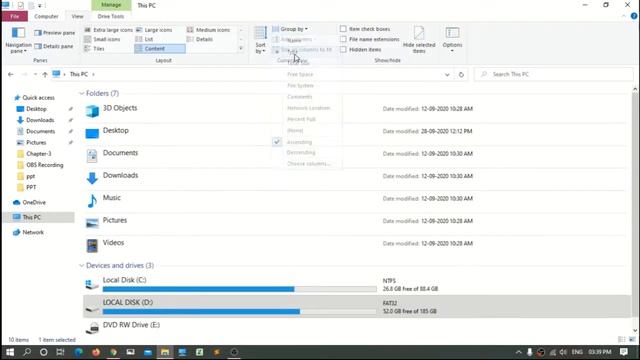640x360 pixels.
Task: Click the Search This PC field
Action: tap(553, 74)
